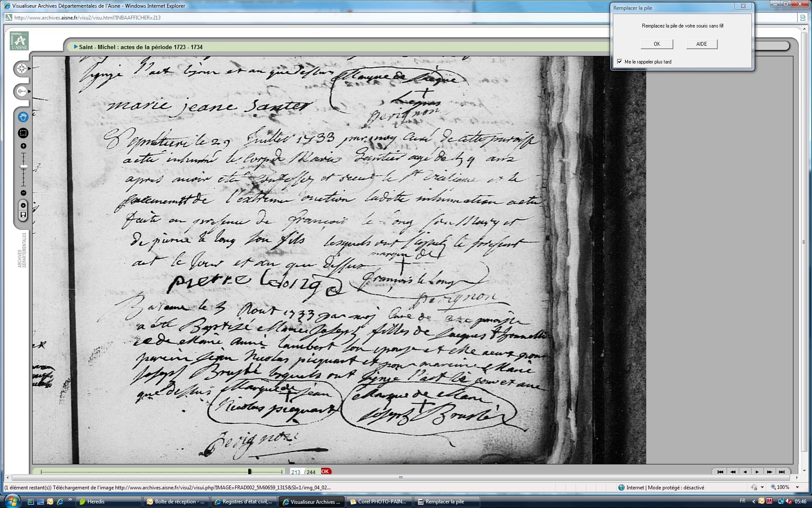Image resolution: width=812 pixels, height=508 pixels.
Task: Open the compass navigation tool
Action: pyautogui.click(x=22, y=69)
